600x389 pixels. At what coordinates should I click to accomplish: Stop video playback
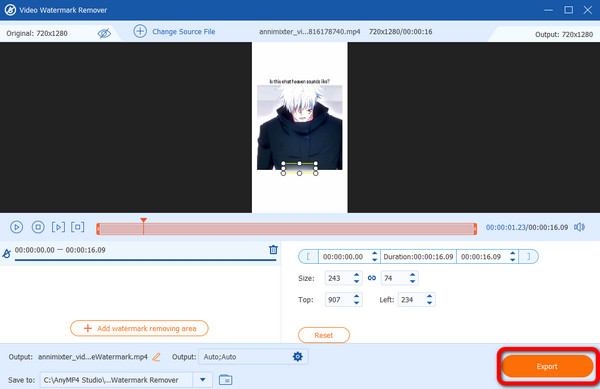tap(38, 227)
